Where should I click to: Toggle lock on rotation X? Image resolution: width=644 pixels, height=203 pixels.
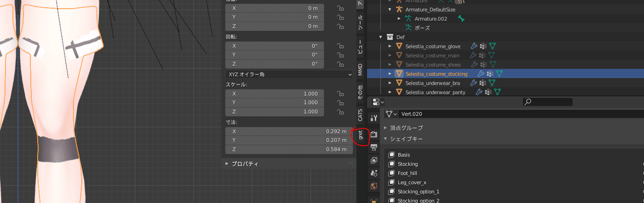pyautogui.click(x=340, y=46)
